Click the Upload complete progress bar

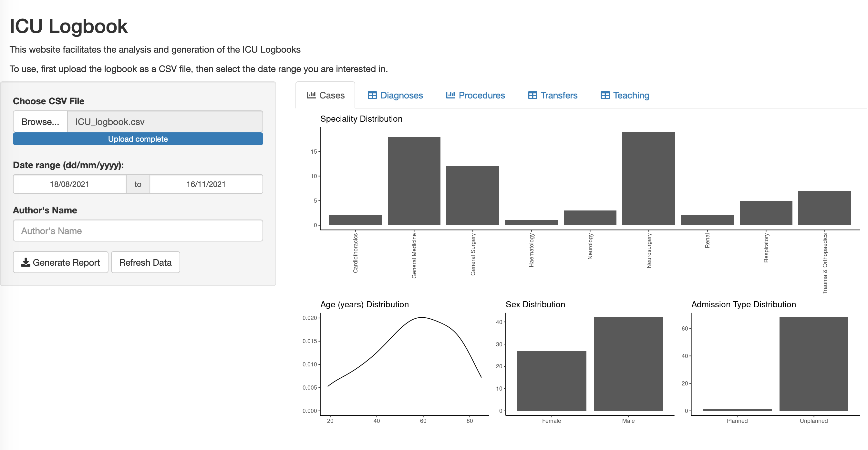point(138,139)
